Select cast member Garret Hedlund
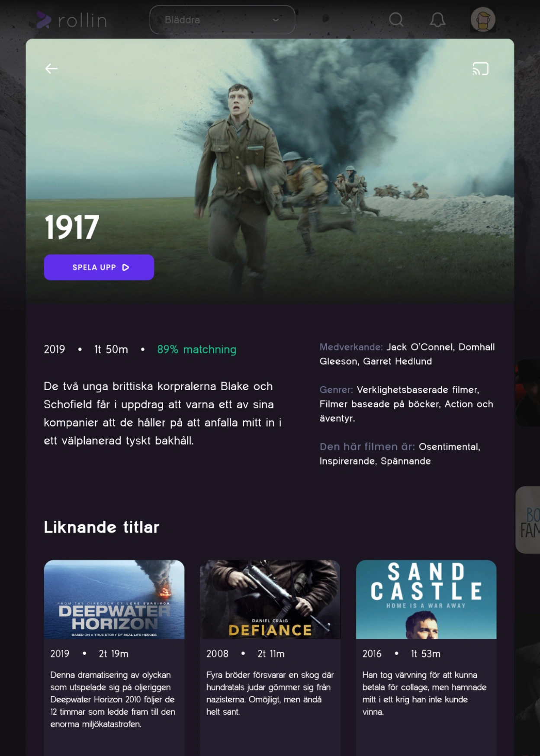The width and height of the screenshot is (540, 756). 397,361
